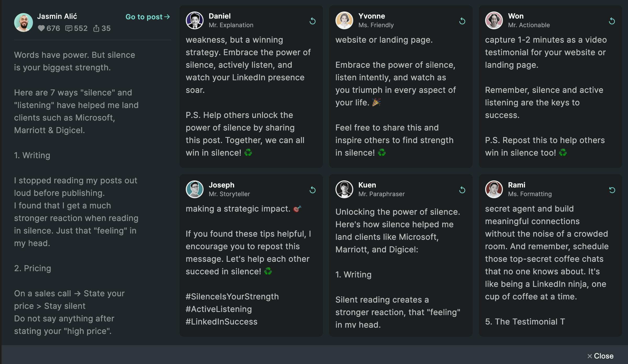This screenshot has height=364, width=628.
Task: Regenerate Won's Mr. Actionable post
Action: click(x=612, y=21)
